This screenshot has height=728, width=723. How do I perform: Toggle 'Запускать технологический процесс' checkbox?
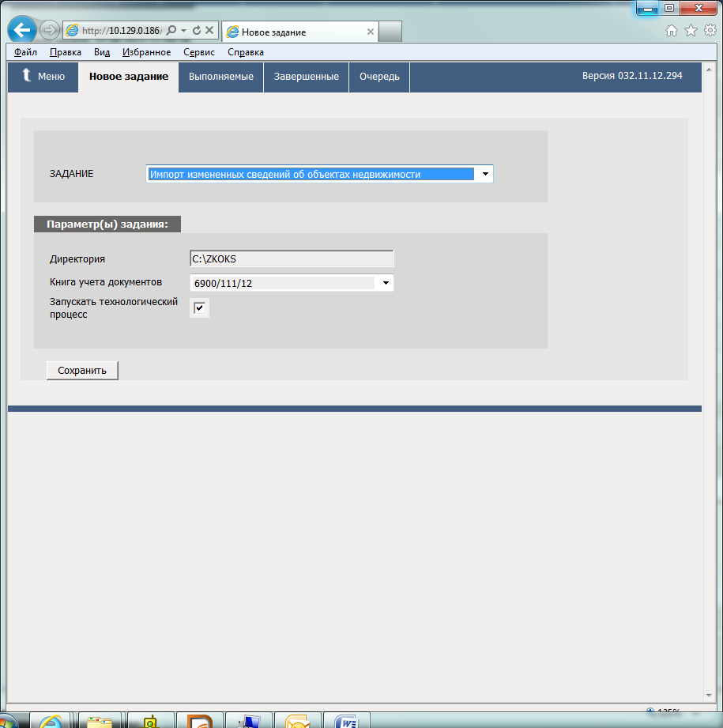point(200,307)
